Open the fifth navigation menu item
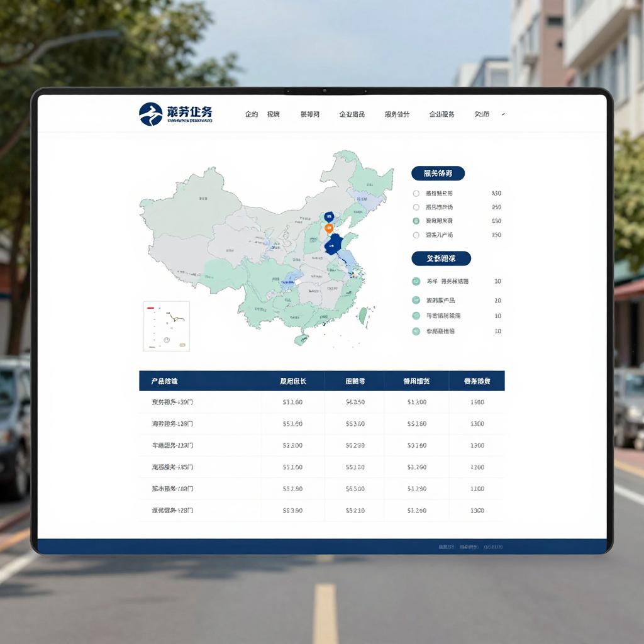Viewport: 644px width, 644px height. pyautogui.click(x=397, y=114)
